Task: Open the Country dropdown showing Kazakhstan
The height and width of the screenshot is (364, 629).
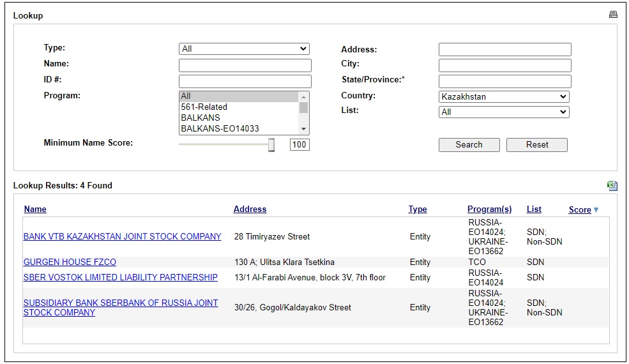Action: pos(504,96)
